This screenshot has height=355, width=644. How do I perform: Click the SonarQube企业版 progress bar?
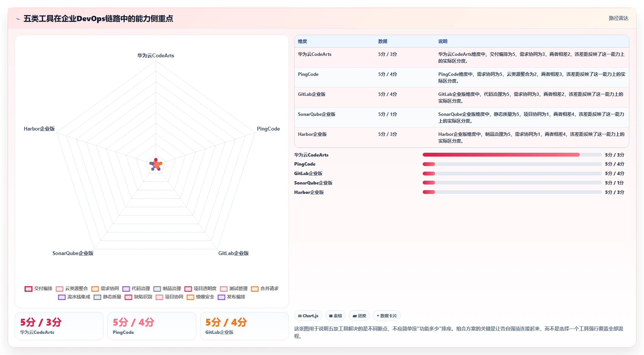512,183
